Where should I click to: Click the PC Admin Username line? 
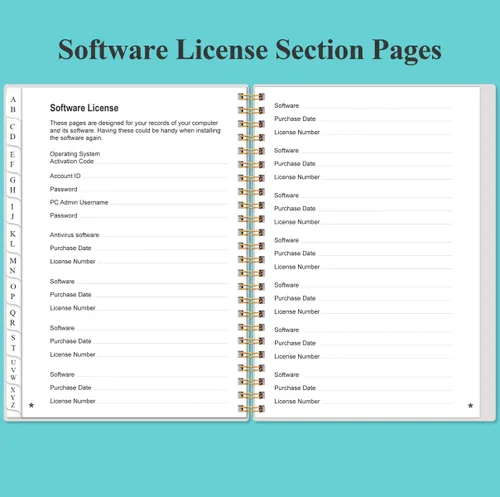139,202
